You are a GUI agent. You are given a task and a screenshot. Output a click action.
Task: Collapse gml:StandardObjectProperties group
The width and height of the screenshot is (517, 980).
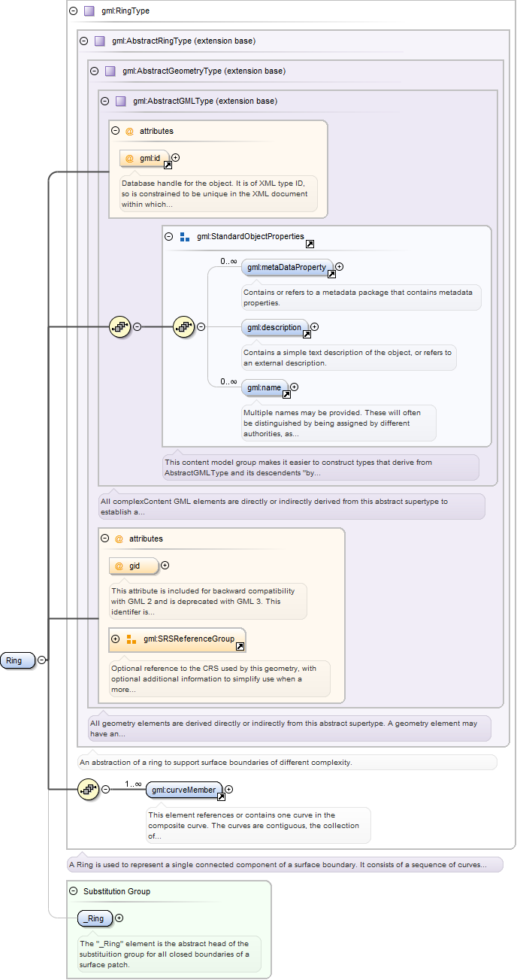click(170, 236)
